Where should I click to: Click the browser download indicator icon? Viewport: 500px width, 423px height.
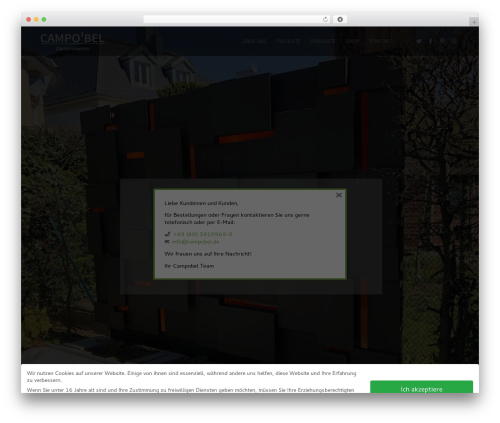340,19
